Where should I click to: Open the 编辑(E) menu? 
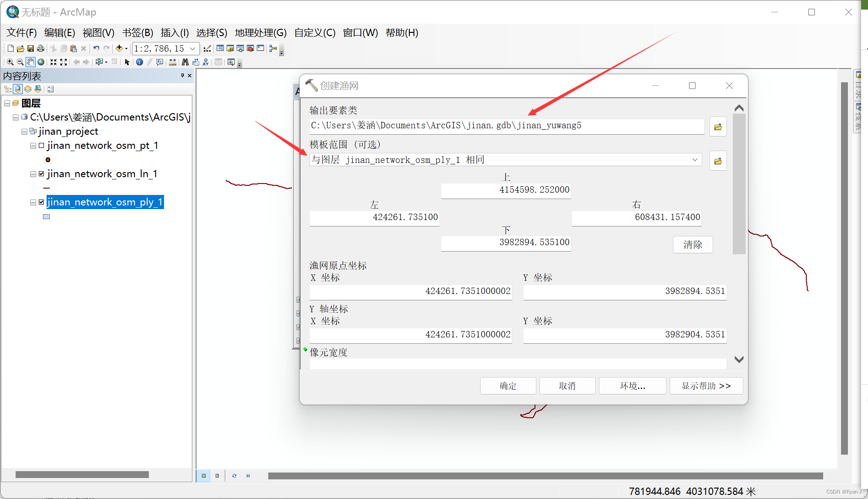[59, 33]
